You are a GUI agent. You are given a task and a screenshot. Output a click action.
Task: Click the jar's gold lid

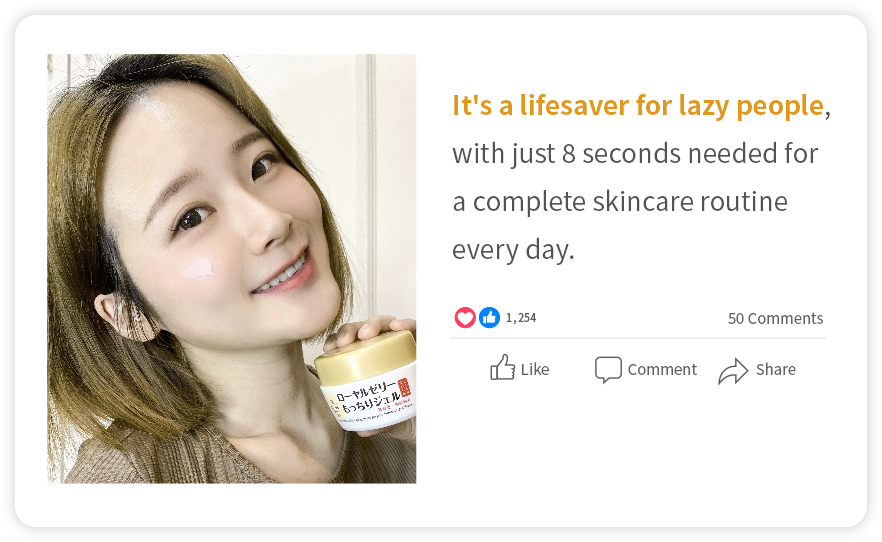(x=366, y=358)
